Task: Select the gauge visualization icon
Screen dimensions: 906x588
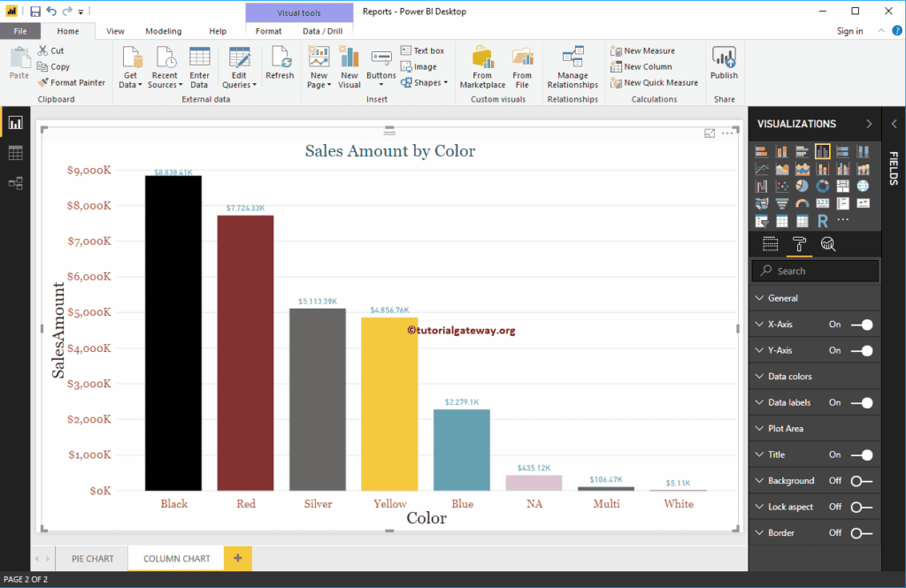Action: (x=802, y=202)
